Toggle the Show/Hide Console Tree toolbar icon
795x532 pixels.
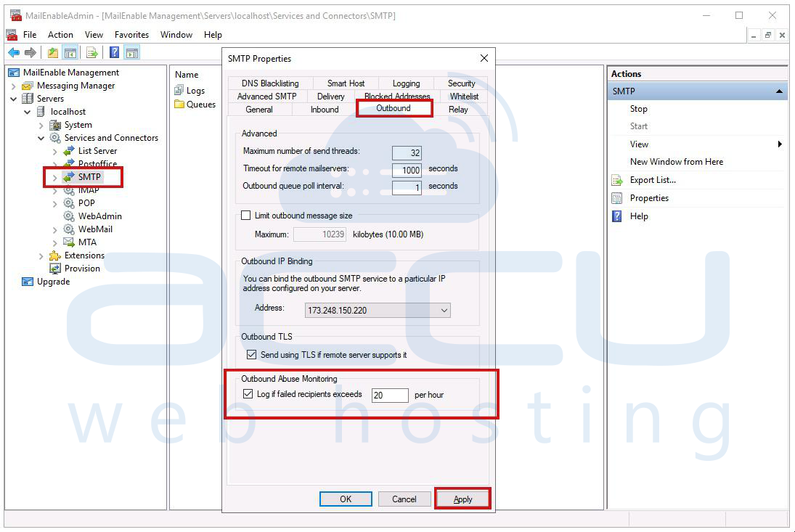pyautogui.click(x=70, y=52)
